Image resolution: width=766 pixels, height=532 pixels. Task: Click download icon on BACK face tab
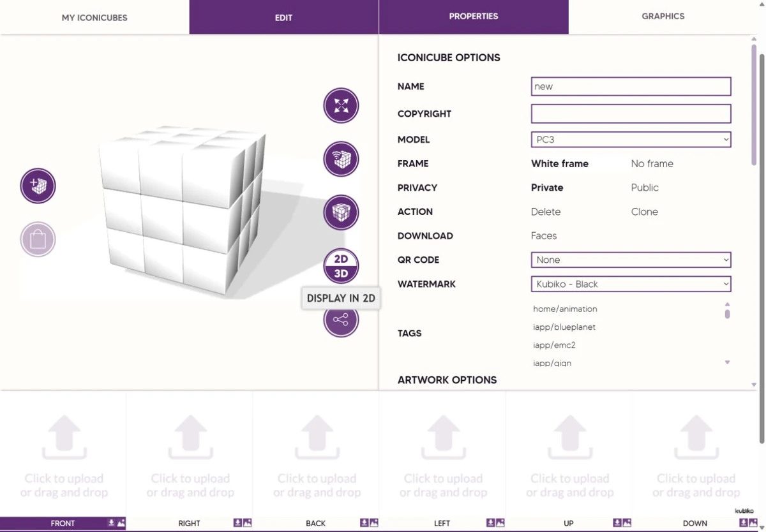click(x=364, y=523)
